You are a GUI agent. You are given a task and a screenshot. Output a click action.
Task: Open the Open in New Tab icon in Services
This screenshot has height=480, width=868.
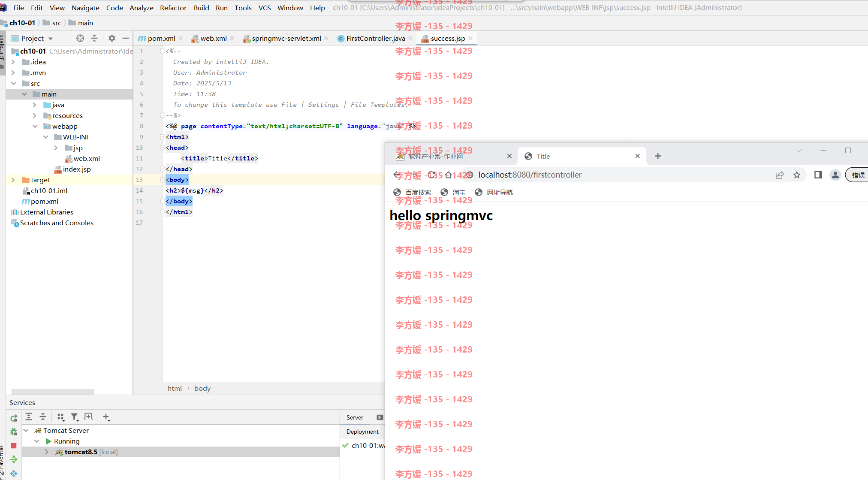point(88,417)
